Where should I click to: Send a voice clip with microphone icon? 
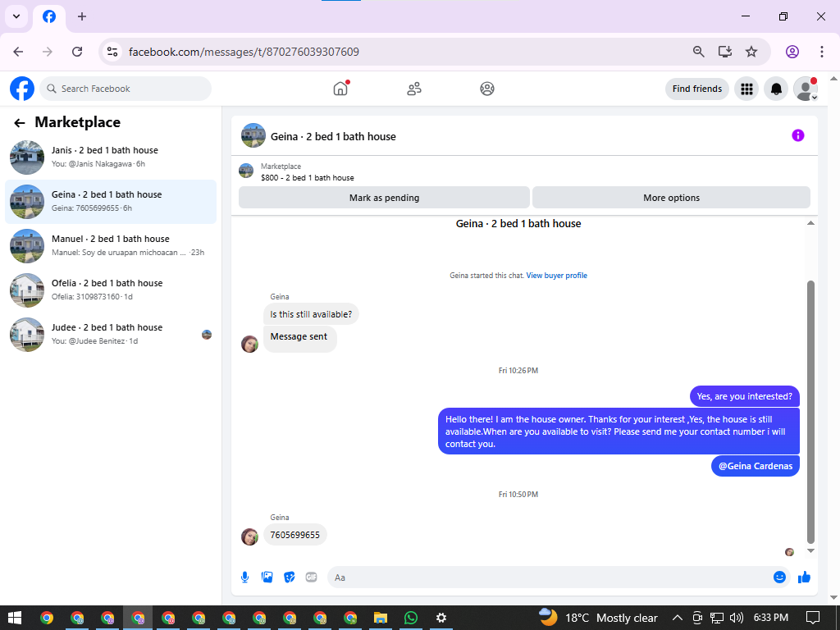click(244, 577)
